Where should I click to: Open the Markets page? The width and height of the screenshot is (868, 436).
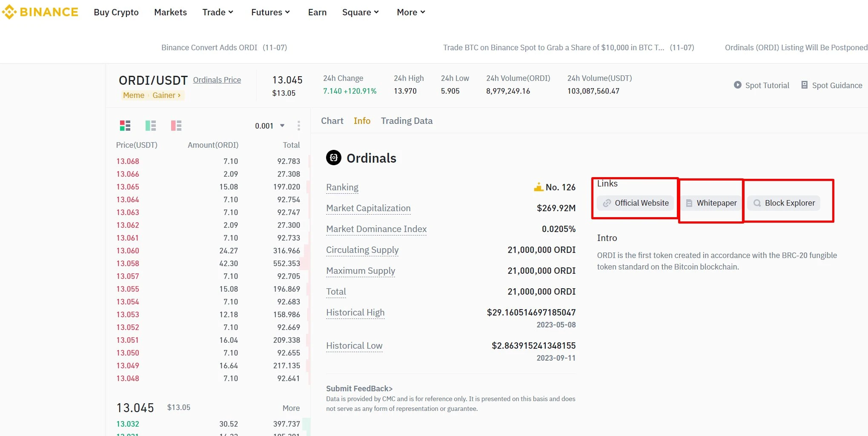point(170,12)
